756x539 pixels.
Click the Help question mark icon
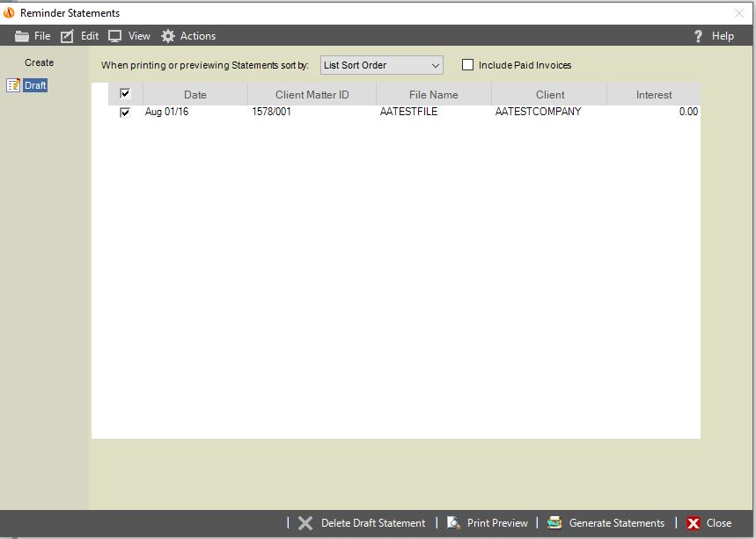[x=698, y=36]
